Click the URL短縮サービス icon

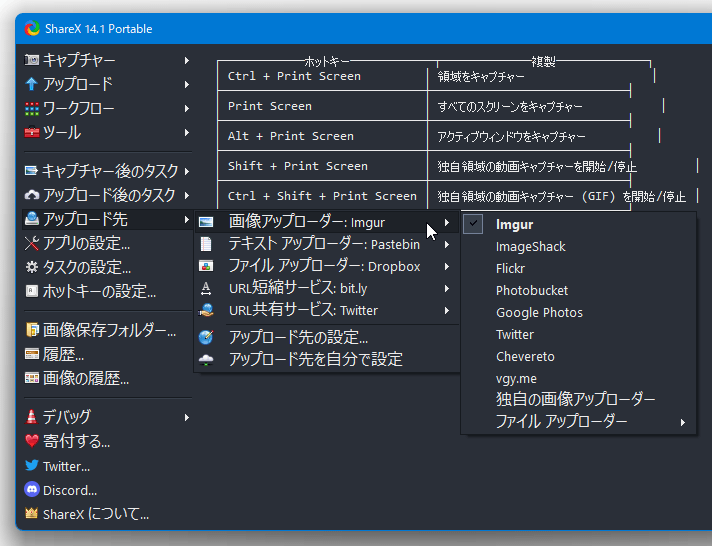point(206,288)
